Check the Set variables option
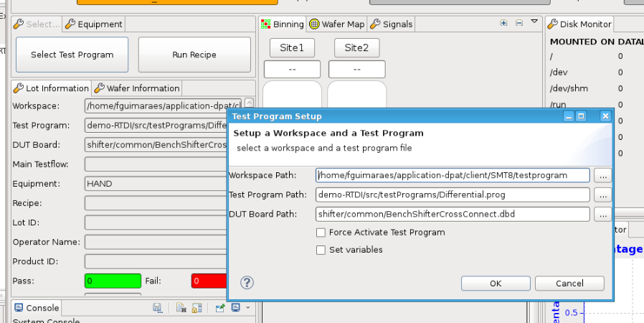The width and height of the screenshot is (644, 323). pyautogui.click(x=321, y=250)
